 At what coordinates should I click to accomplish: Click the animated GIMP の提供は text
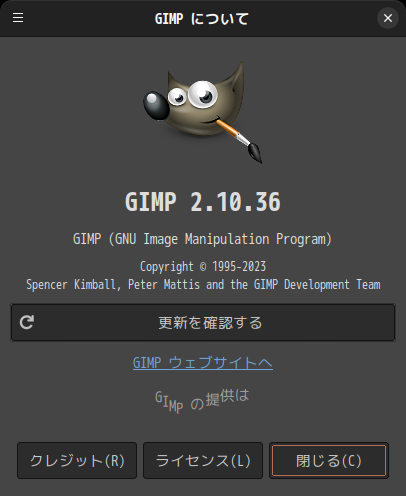pyautogui.click(x=202, y=401)
